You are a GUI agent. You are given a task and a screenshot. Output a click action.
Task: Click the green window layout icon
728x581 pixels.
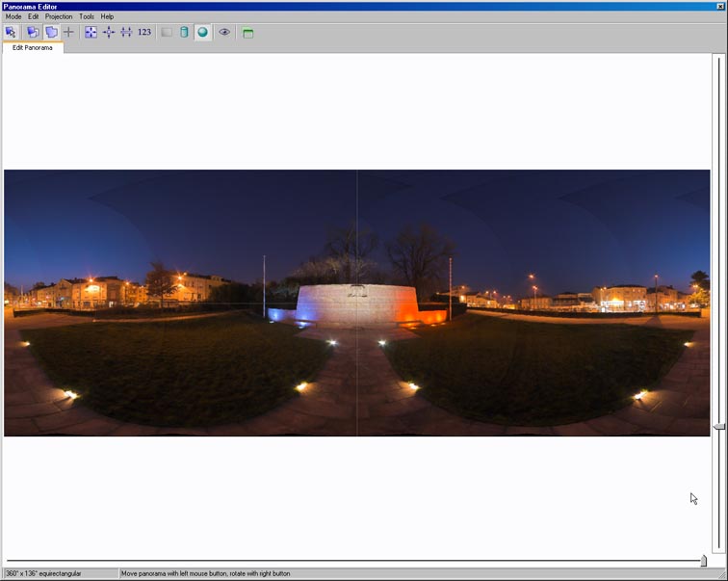247,32
